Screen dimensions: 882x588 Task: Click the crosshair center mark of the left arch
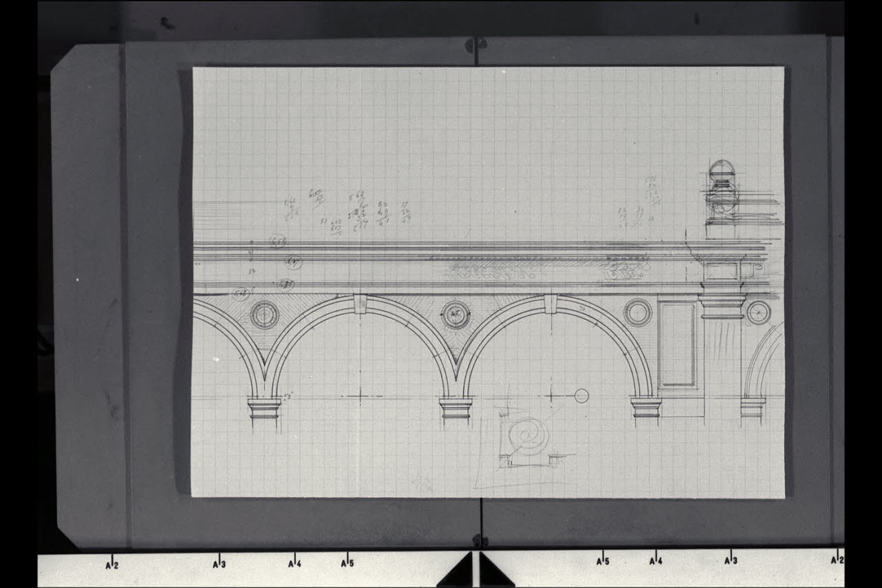click(360, 395)
